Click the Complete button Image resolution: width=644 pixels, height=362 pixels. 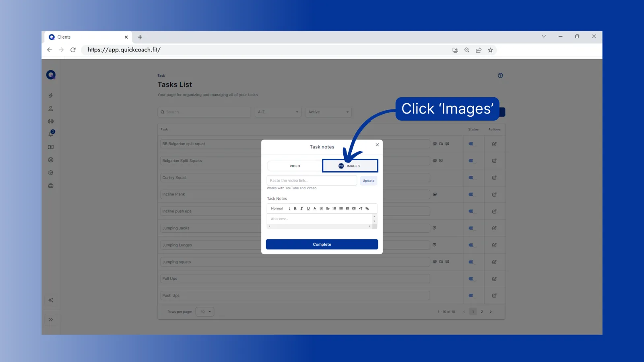[322, 244]
